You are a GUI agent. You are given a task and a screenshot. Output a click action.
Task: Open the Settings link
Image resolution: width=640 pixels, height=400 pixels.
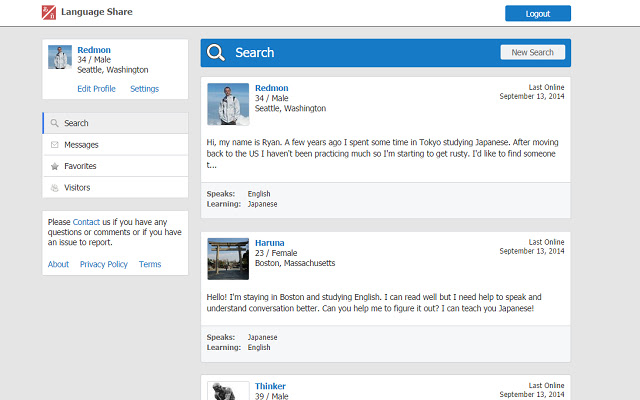click(x=144, y=89)
